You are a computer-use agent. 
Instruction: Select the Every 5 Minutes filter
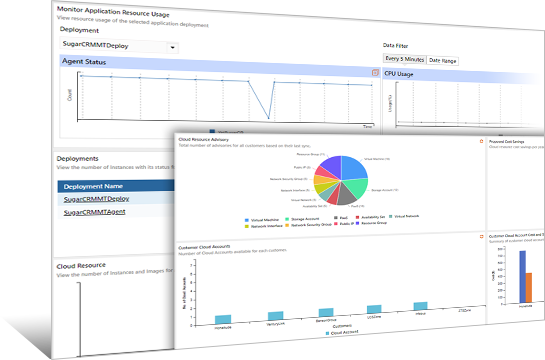[405, 59]
